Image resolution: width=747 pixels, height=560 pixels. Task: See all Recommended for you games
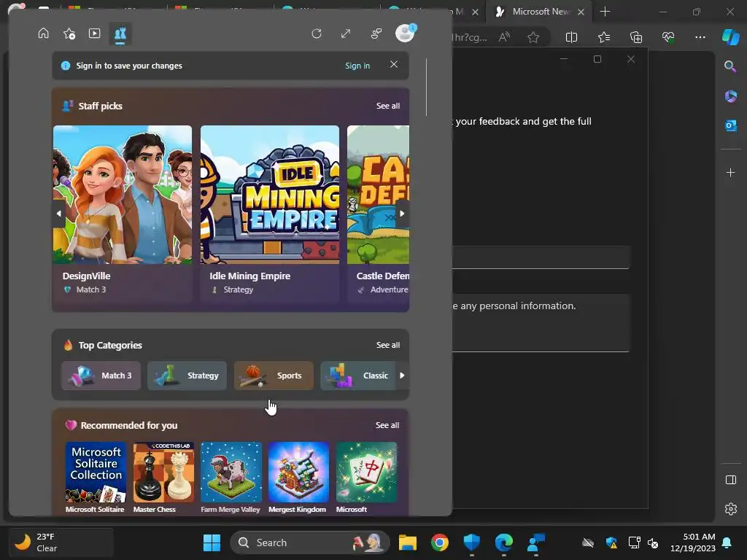pyautogui.click(x=387, y=425)
